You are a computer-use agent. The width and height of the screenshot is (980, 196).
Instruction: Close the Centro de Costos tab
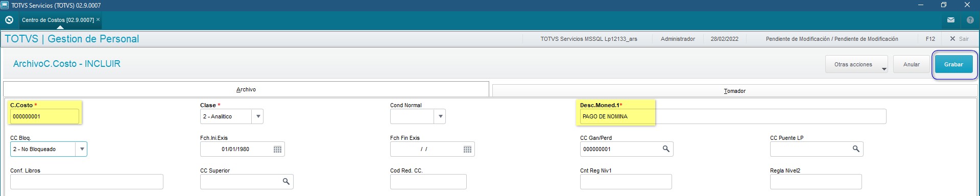point(98,19)
